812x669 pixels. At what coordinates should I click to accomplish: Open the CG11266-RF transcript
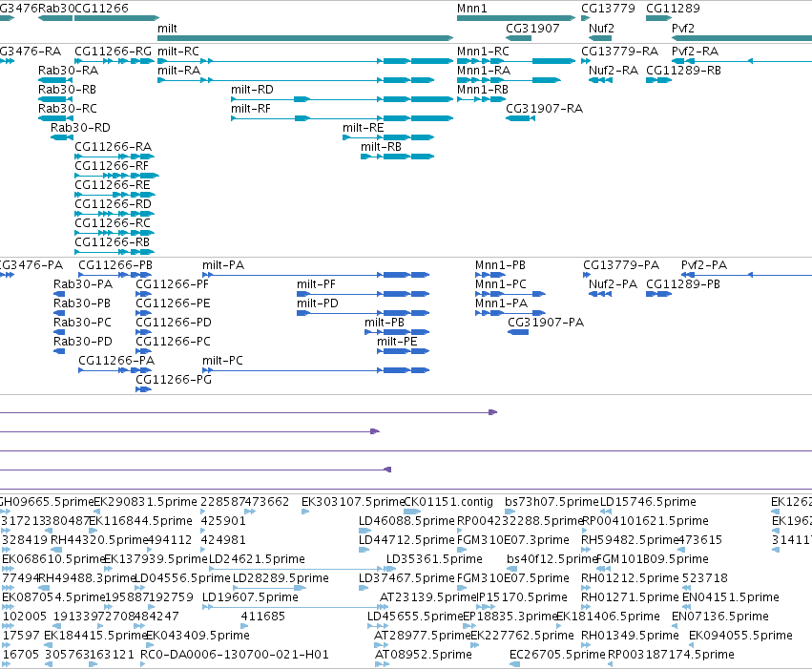pos(116,176)
